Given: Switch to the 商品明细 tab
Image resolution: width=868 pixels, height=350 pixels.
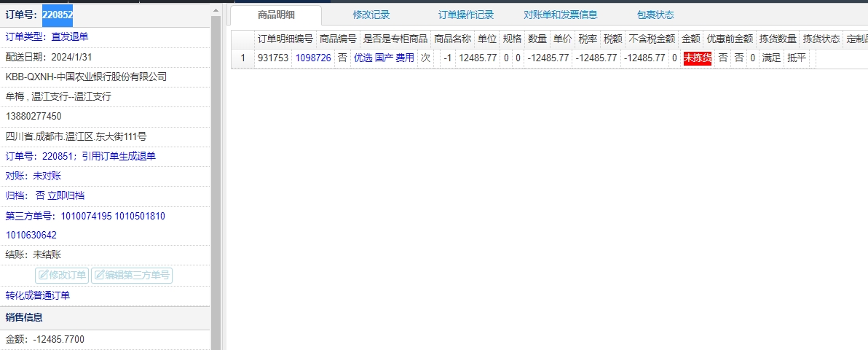Looking at the screenshot, I should tap(276, 15).
